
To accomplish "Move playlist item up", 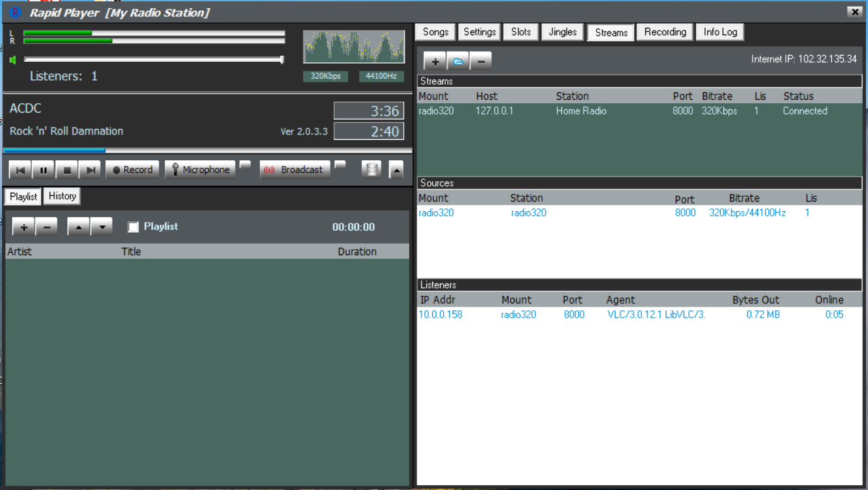I will click(79, 227).
